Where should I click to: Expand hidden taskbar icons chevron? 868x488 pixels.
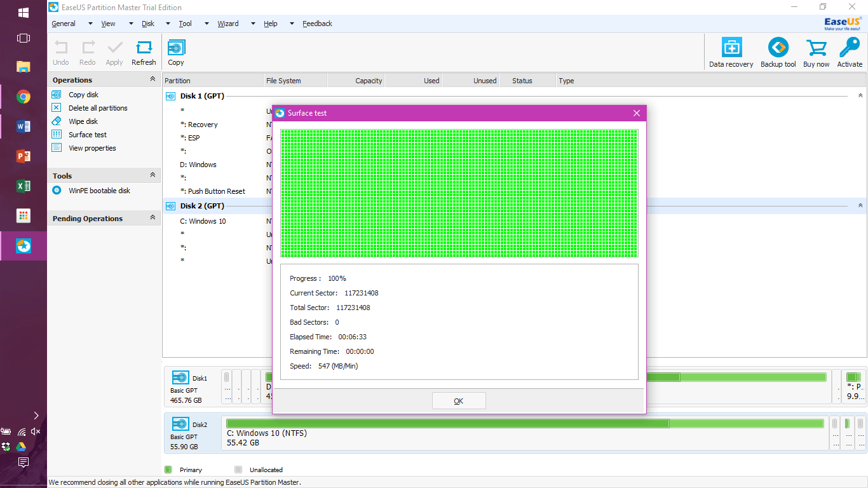[36, 416]
